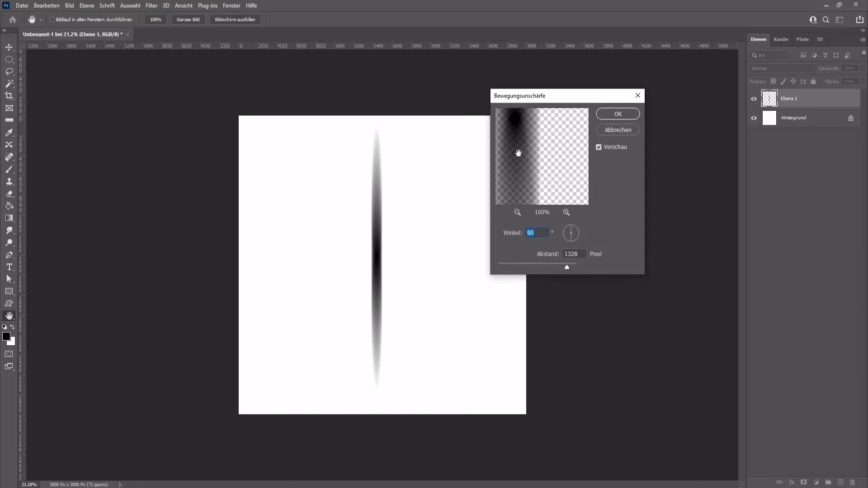
Task: Hide the Hintergrund layer
Action: coord(754,118)
